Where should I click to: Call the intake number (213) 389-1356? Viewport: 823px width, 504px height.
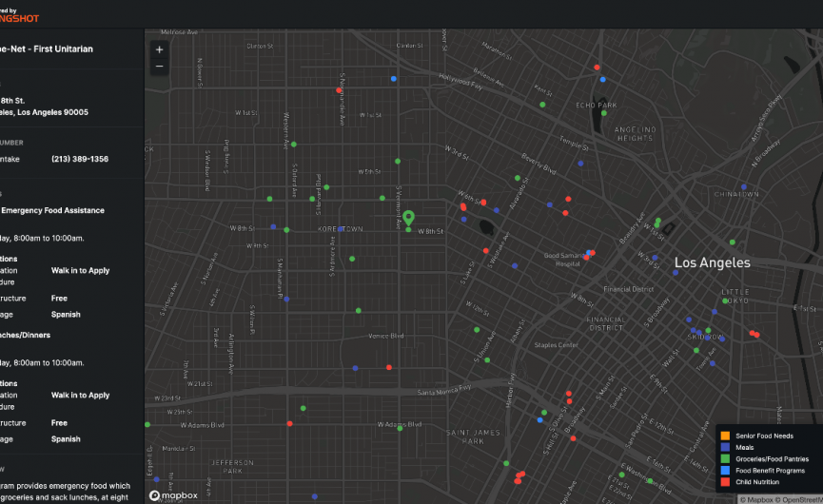[x=80, y=159]
